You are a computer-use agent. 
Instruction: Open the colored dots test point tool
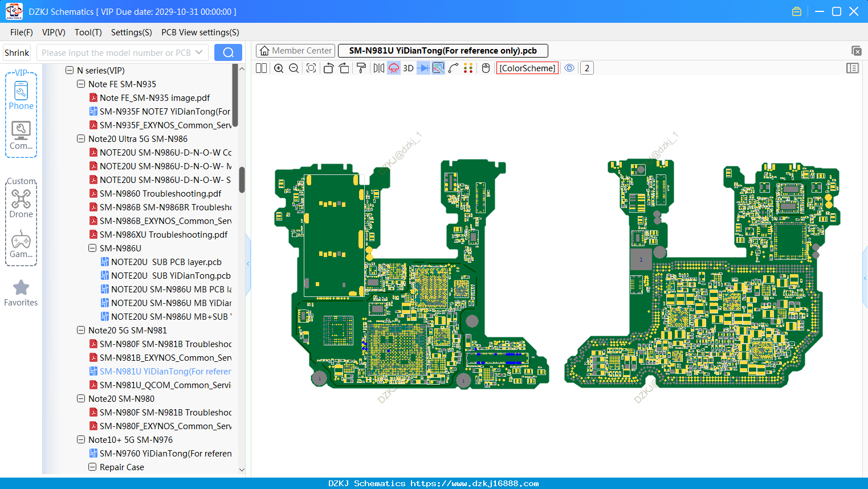(x=468, y=68)
